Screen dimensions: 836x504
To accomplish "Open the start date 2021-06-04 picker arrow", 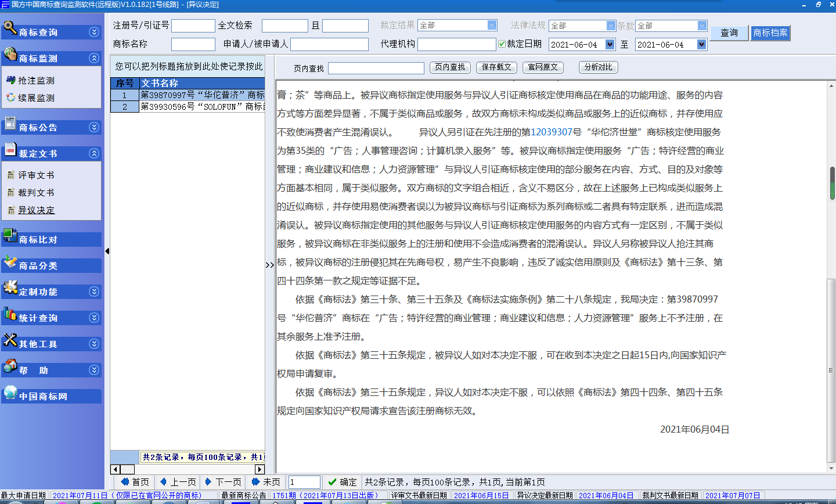I will click(x=610, y=44).
